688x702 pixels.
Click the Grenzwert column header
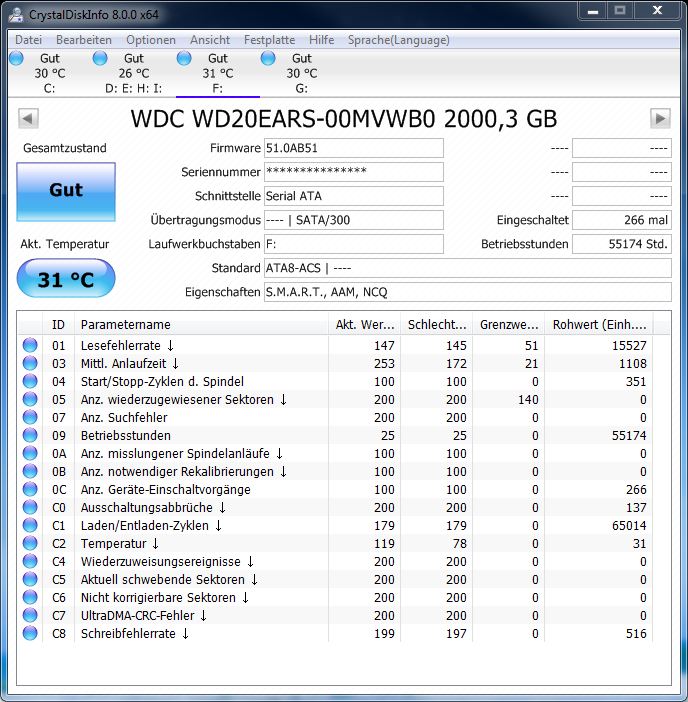pyautogui.click(x=509, y=325)
